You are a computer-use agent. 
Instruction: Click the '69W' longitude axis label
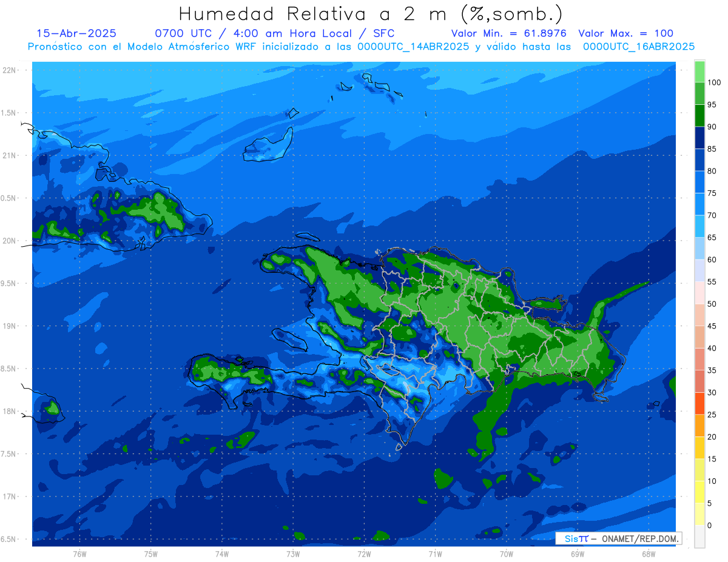577,554
